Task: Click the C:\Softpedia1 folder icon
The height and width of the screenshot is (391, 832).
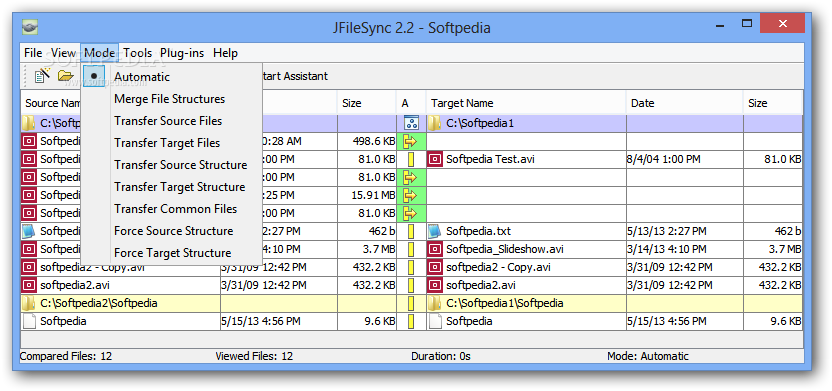Action: pyautogui.click(x=435, y=124)
